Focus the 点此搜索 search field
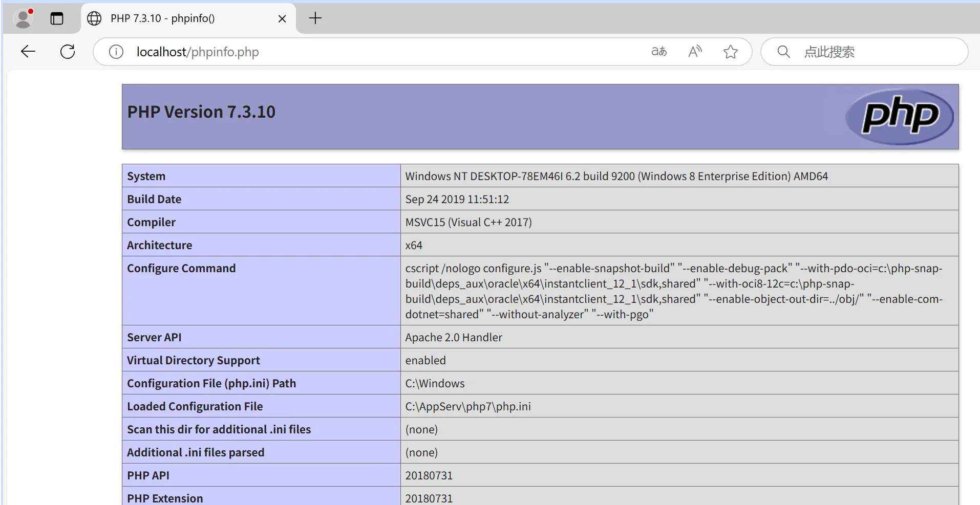 click(x=864, y=52)
